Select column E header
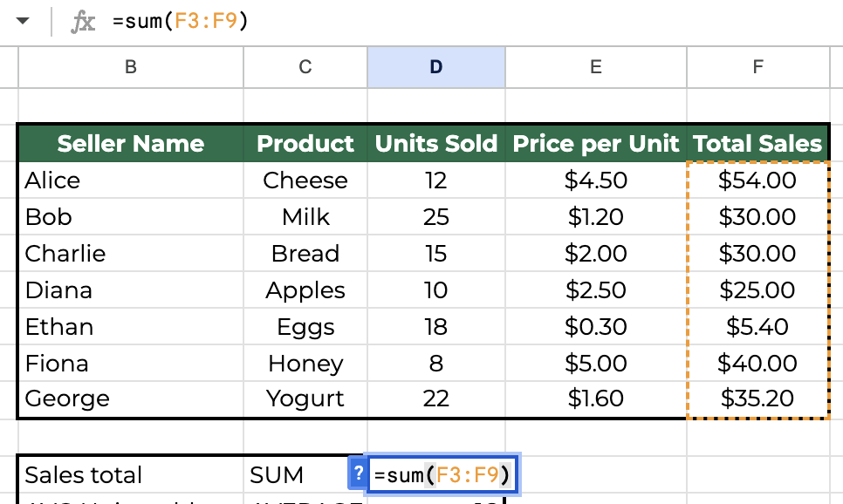Screen dimensions: 843x504 [596, 67]
